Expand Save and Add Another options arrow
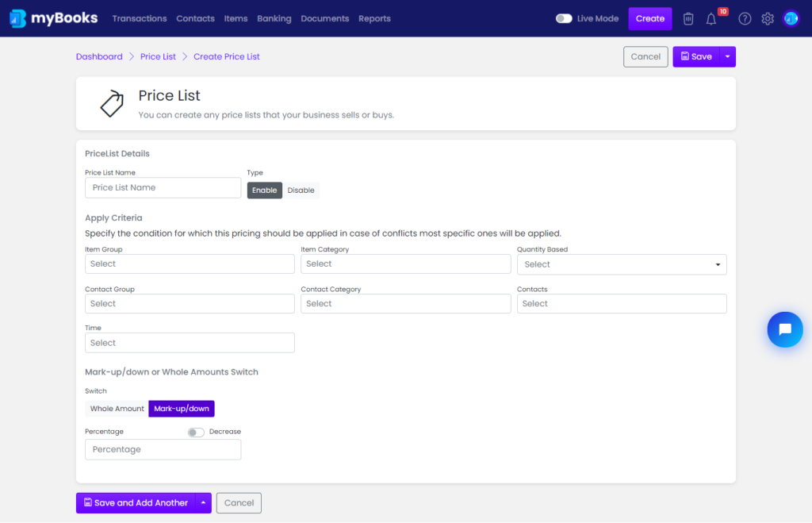This screenshot has height=523, width=812. coord(204,503)
